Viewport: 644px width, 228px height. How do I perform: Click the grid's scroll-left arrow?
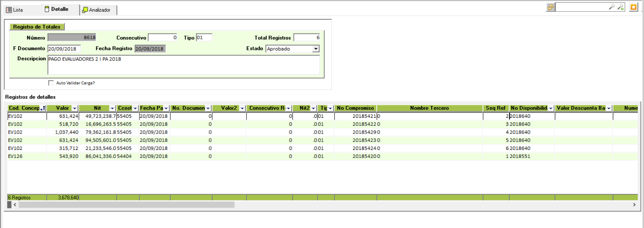[x=15, y=205]
